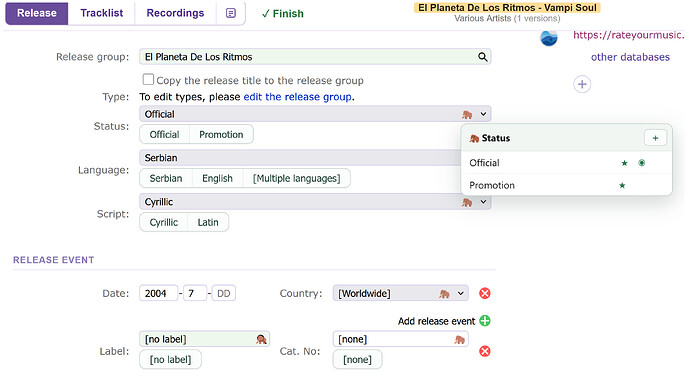Toggle the radio marker beside Official
690x387 pixels.
[x=642, y=163]
